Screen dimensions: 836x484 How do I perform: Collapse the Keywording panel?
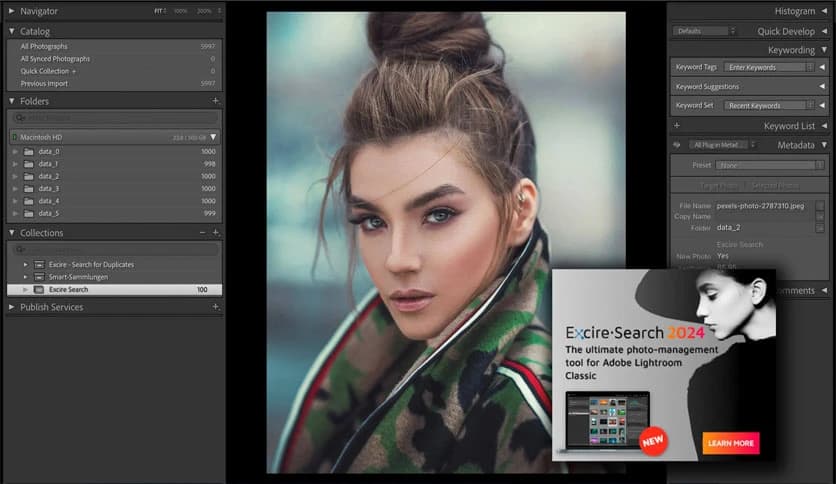coord(824,50)
